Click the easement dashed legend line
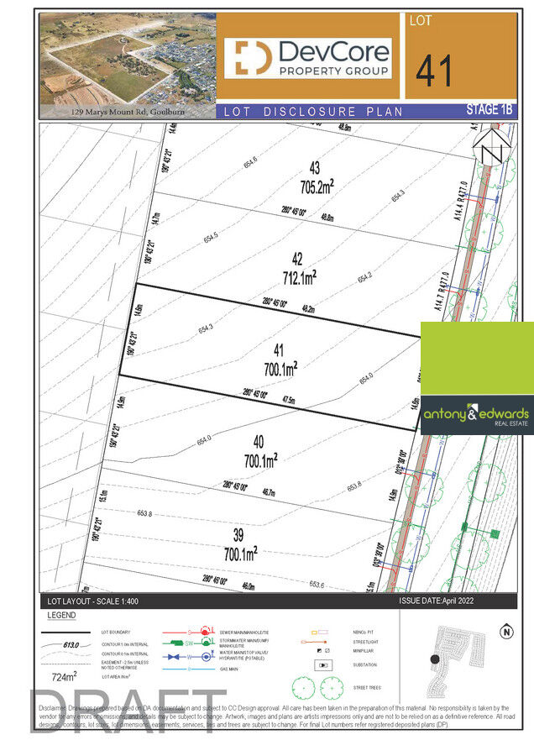 tap(66, 664)
